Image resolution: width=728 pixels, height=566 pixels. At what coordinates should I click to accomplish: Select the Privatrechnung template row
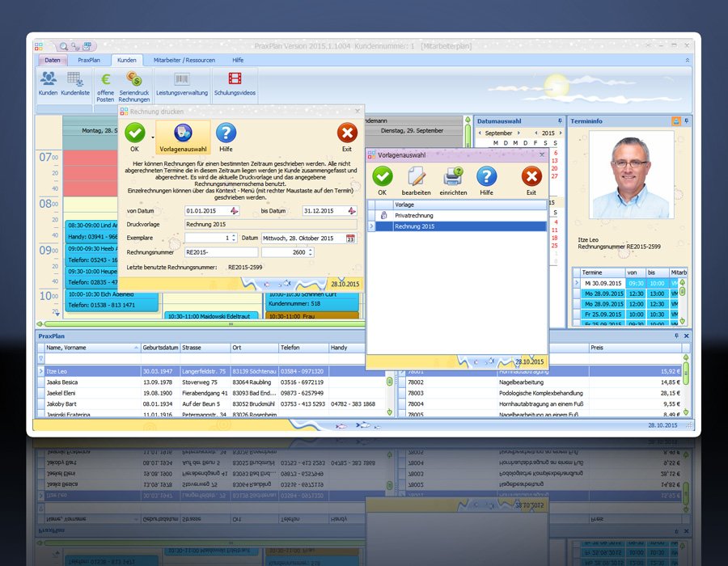[x=457, y=216]
